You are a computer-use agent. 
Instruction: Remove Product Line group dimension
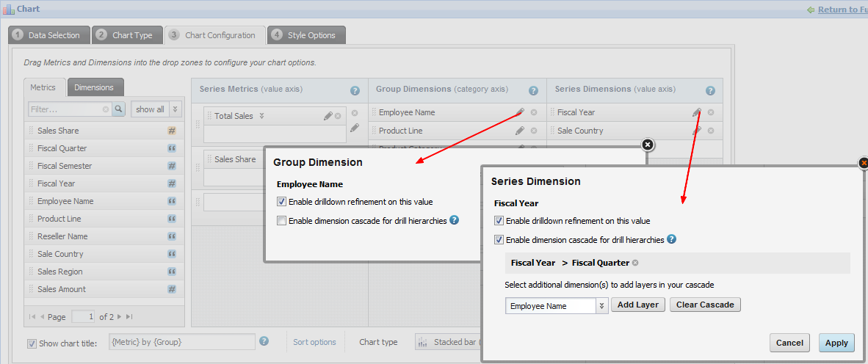534,131
